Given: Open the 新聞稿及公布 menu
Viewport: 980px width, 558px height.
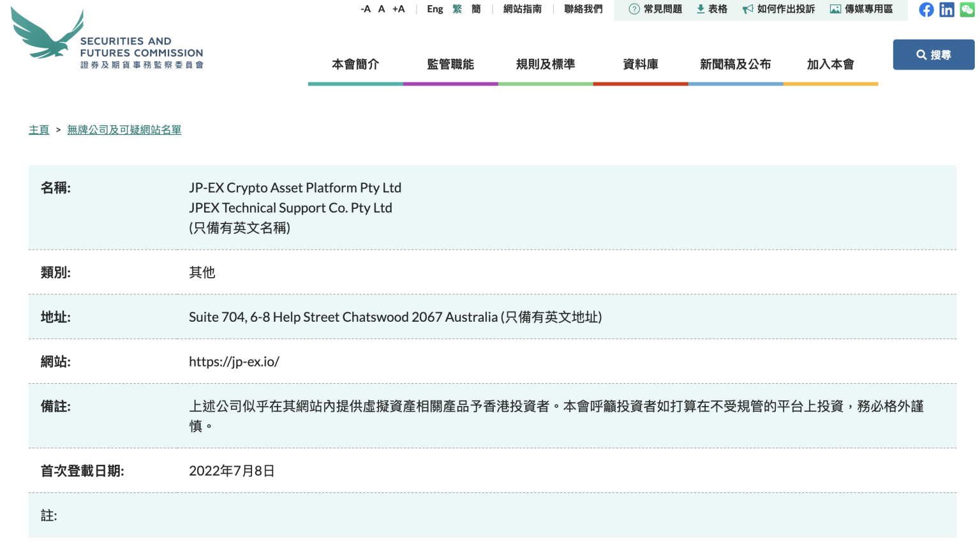Looking at the screenshot, I should click(x=735, y=64).
